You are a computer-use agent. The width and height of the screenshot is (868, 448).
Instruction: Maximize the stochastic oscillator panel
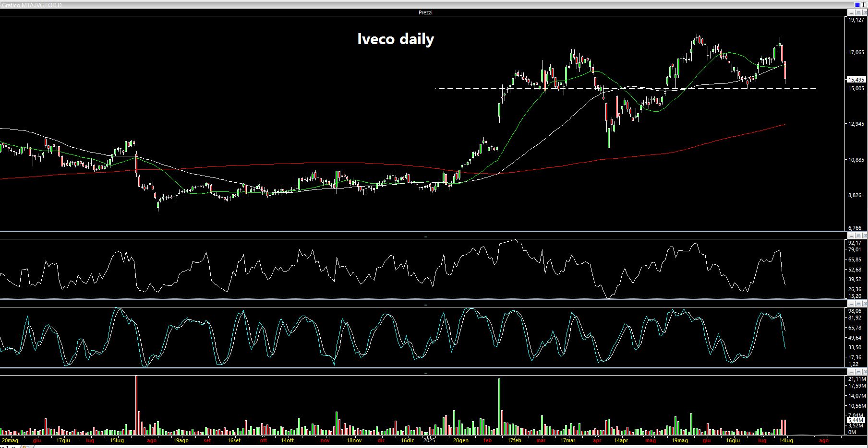pos(858,304)
